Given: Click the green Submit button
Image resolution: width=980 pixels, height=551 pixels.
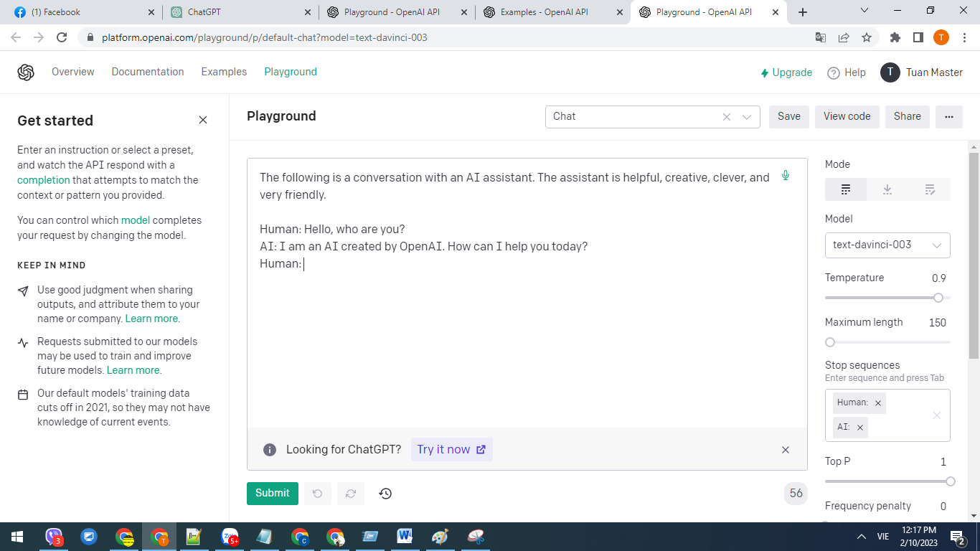Looking at the screenshot, I should click(273, 494).
